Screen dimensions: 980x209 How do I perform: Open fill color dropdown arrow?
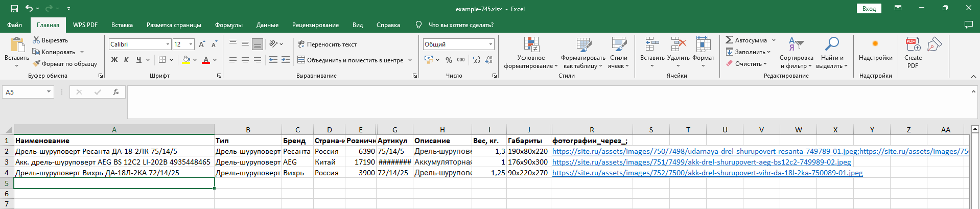[x=195, y=60]
